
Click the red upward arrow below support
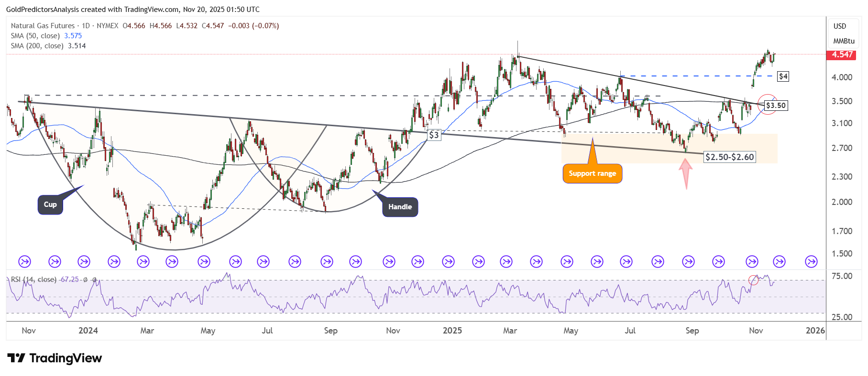point(686,173)
